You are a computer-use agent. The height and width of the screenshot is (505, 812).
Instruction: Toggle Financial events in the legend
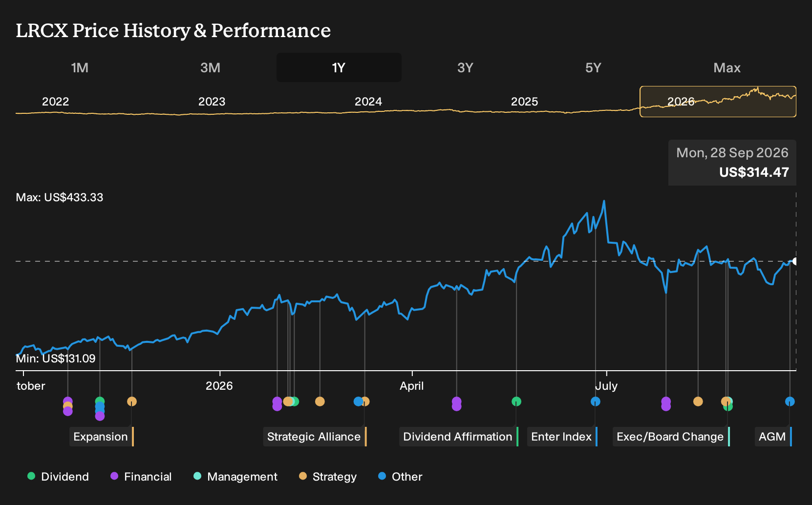tap(141, 477)
